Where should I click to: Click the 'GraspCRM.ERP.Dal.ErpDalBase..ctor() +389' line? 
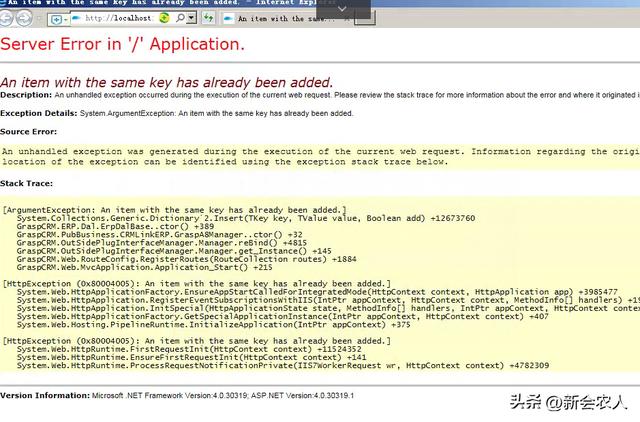(115, 227)
